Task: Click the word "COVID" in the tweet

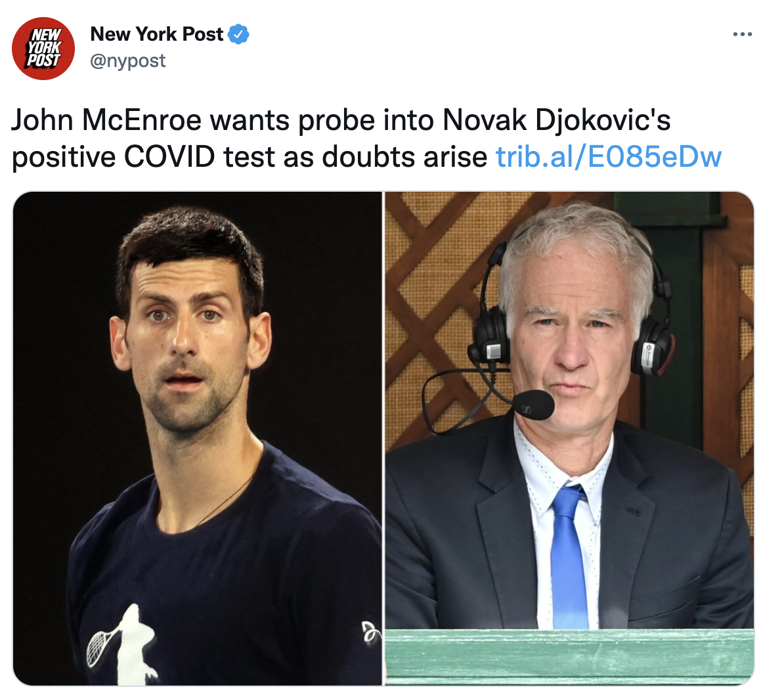Action: click(169, 157)
